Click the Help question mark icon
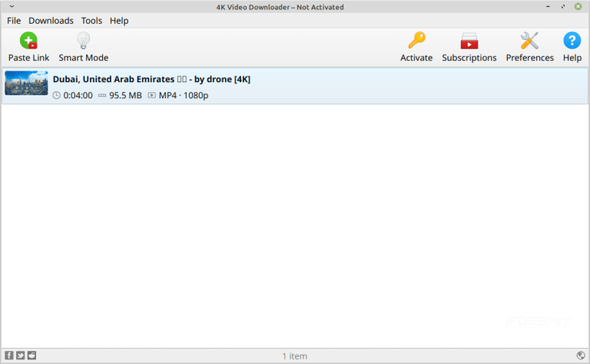The height and width of the screenshot is (364, 590). click(572, 41)
